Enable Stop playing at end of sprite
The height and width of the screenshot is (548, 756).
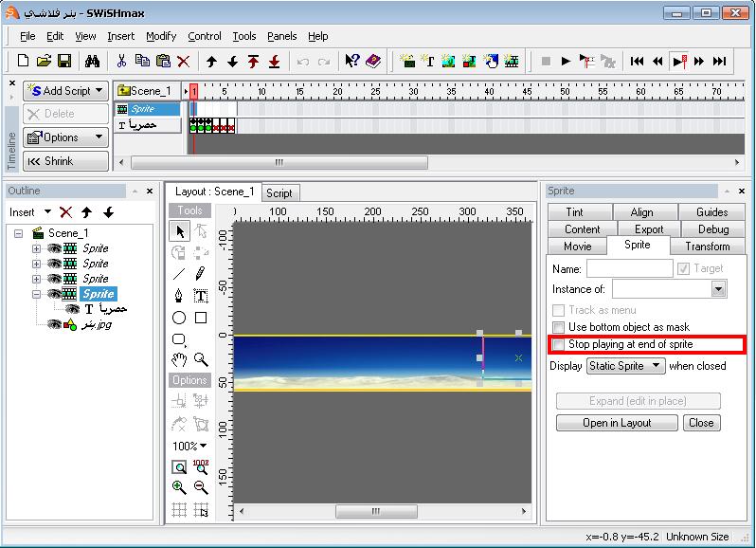(x=559, y=344)
